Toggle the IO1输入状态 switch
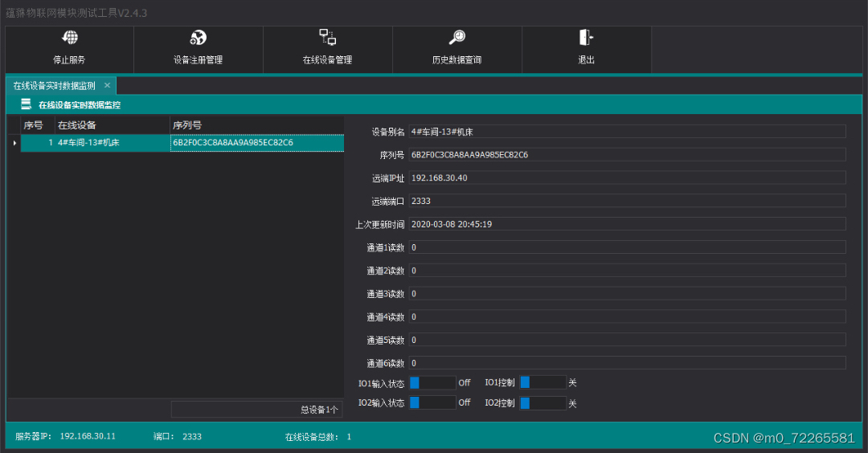The image size is (868, 453). (x=432, y=383)
